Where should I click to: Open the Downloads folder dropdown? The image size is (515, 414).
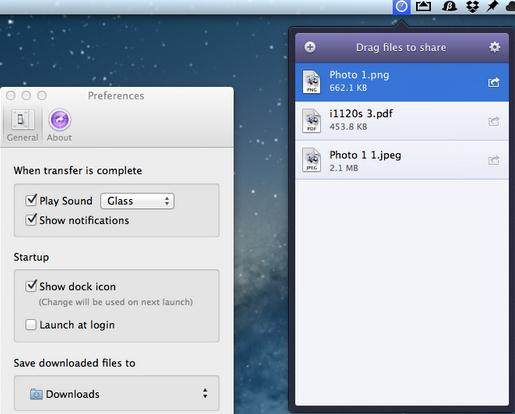click(117, 393)
